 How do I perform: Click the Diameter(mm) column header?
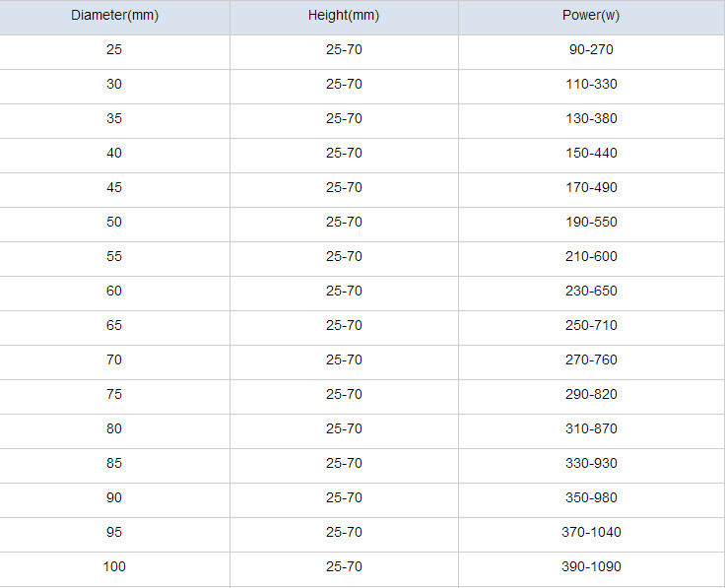pyautogui.click(x=114, y=15)
